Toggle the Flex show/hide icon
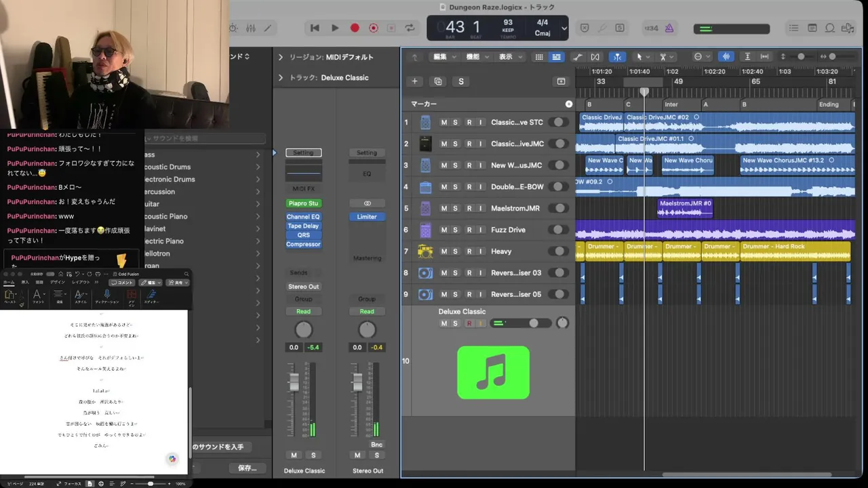The height and width of the screenshot is (488, 868). tap(595, 57)
